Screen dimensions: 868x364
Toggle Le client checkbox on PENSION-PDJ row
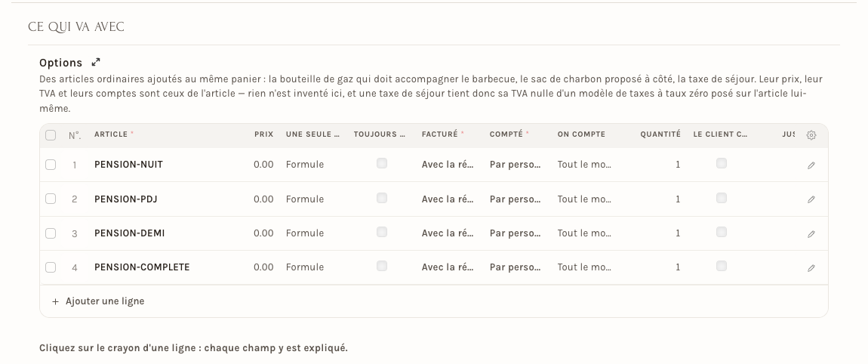[722, 198]
